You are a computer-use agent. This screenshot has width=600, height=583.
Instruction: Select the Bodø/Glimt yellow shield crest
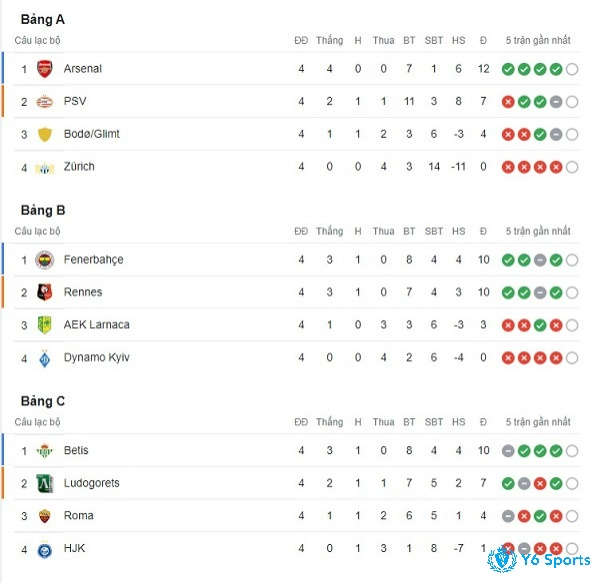pos(44,134)
